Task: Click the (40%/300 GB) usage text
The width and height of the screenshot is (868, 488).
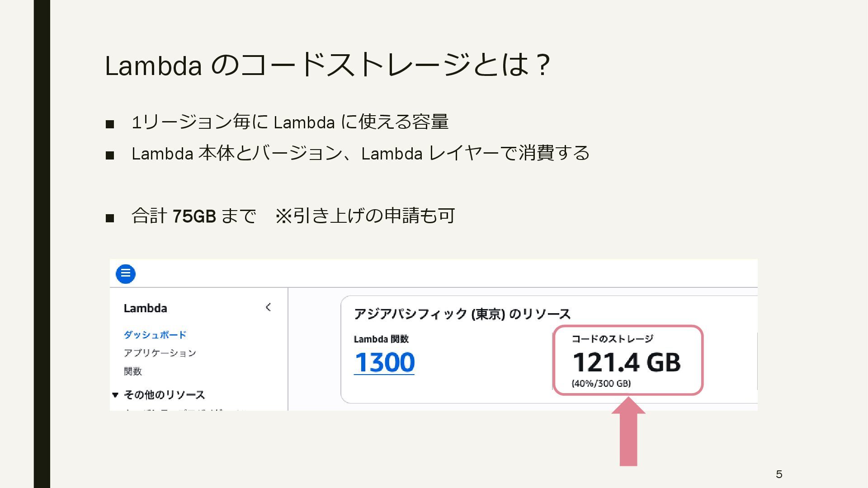Action: point(601,384)
